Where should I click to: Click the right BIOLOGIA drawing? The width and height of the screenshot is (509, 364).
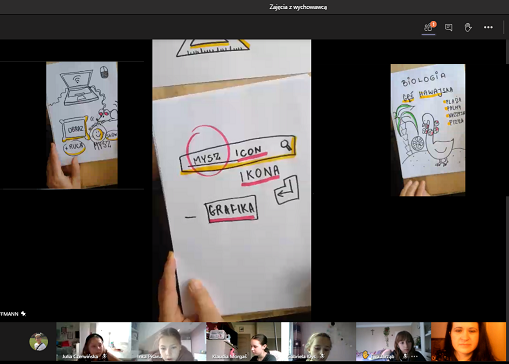click(x=428, y=130)
